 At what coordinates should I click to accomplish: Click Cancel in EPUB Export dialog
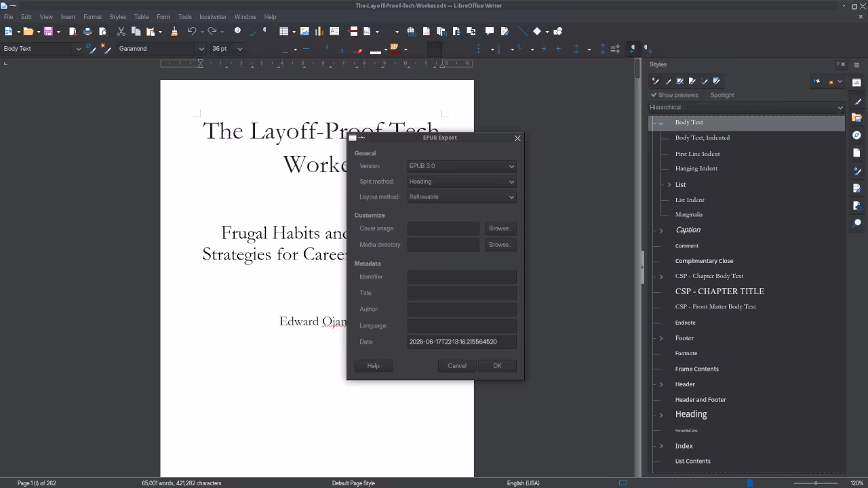457,366
